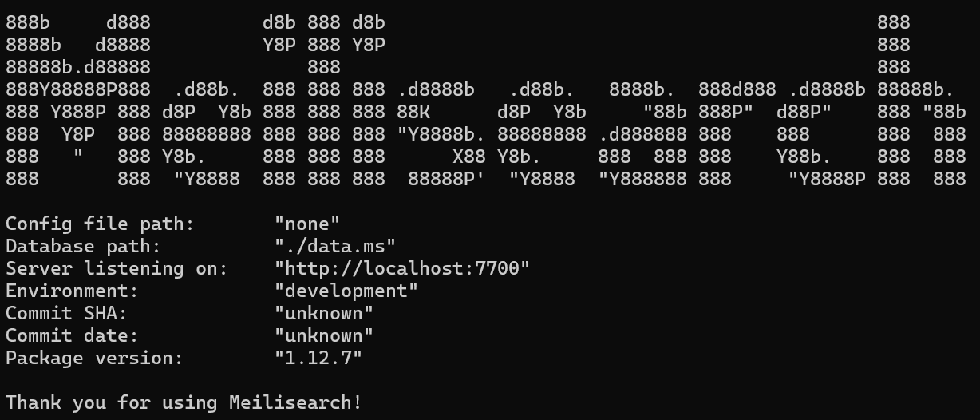Screen dimensions: 980x420
Task: Click the "Commit date:" label
Action: 73,335
